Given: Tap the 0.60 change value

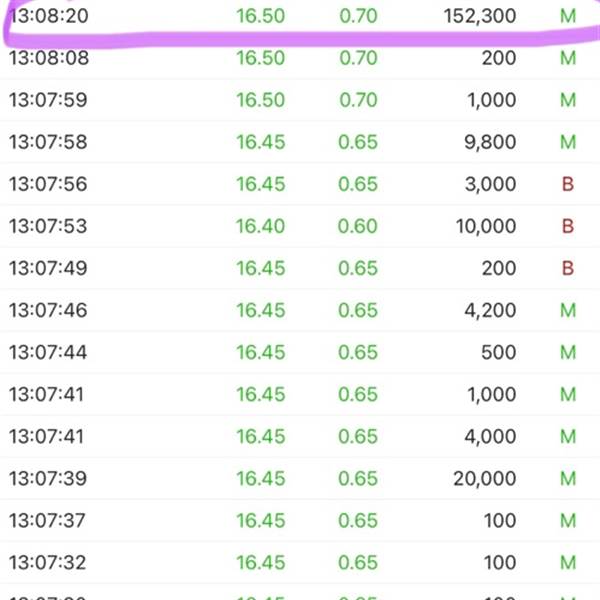Looking at the screenshot, I should click(x=358, y=226).
